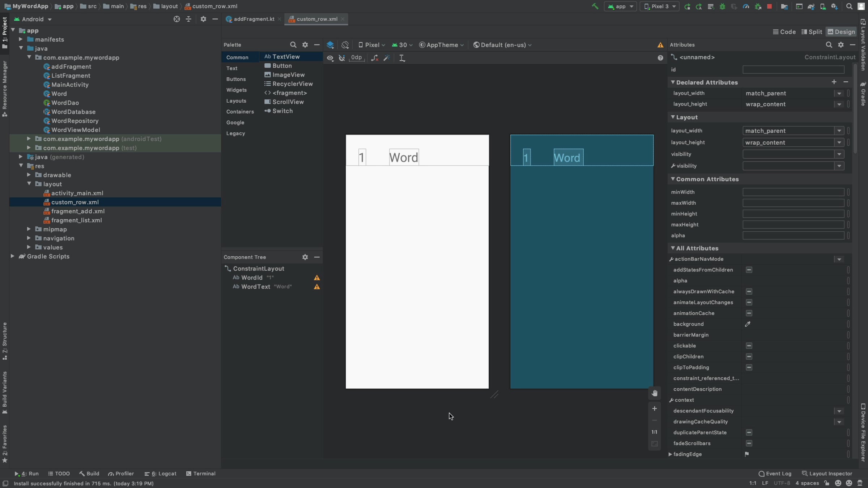Switch to the addFragment.kt editor tab

(254, 19)
